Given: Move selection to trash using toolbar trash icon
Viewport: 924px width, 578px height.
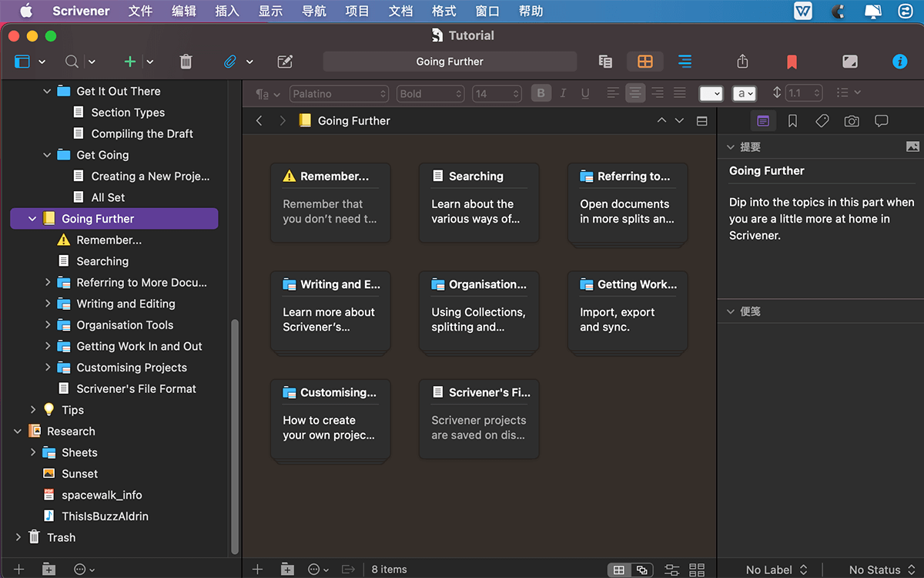Looking at the screenshot, I should (x=186, y=62).
